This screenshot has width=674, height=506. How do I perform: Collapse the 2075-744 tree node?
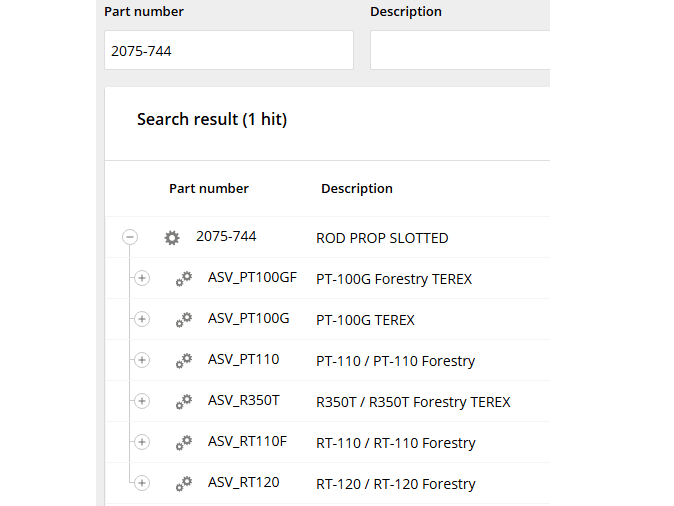[x=130, y=238]
